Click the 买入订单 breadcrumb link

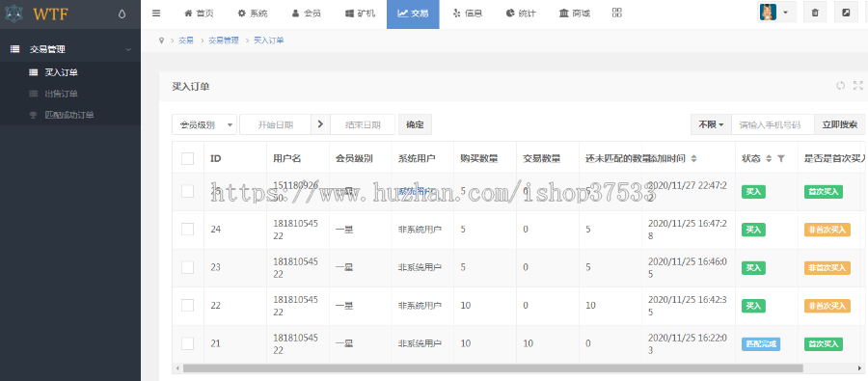point(269,41)
